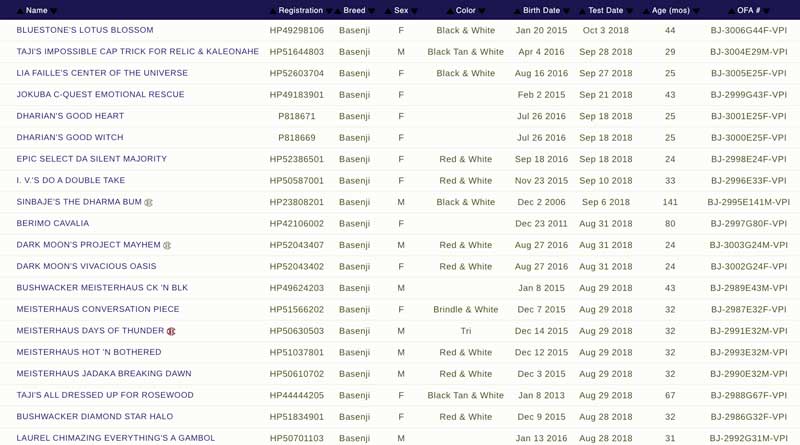This screenshot has width=800, height=445.
Task: Click ascending arrow beside Birth Date
Action: (517, 11)
